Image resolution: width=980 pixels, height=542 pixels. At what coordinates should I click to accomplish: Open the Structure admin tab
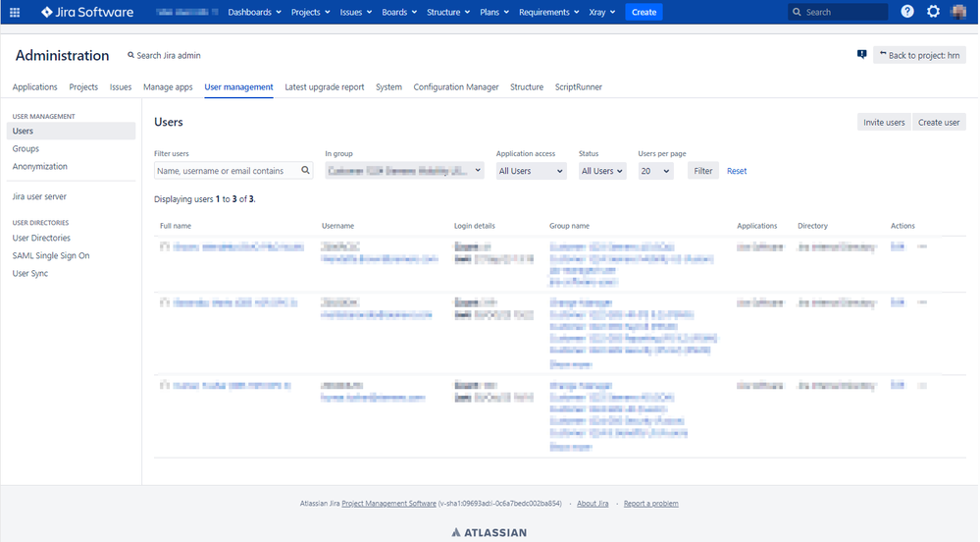point(527,87)
